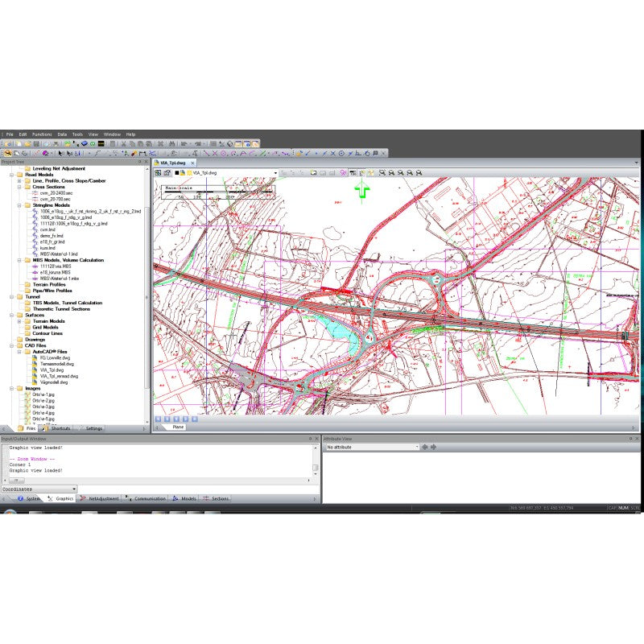Open the VIA_Tpl.dwg layer dropdown
644x644 pixels.
coord(275,173)
